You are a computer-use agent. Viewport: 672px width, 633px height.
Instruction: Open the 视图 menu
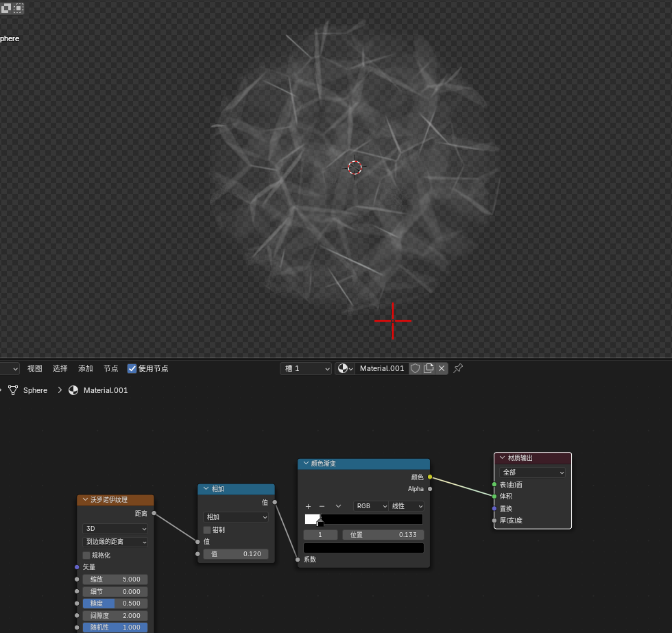point(35,368)
